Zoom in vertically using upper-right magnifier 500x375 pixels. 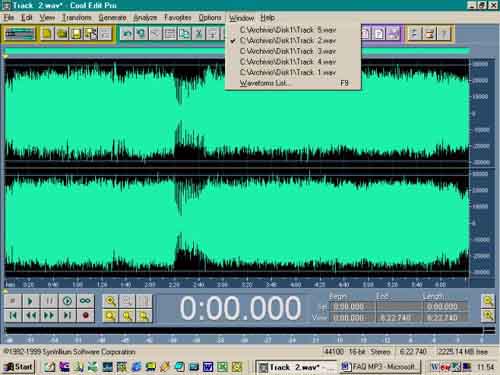click(488, 301)
